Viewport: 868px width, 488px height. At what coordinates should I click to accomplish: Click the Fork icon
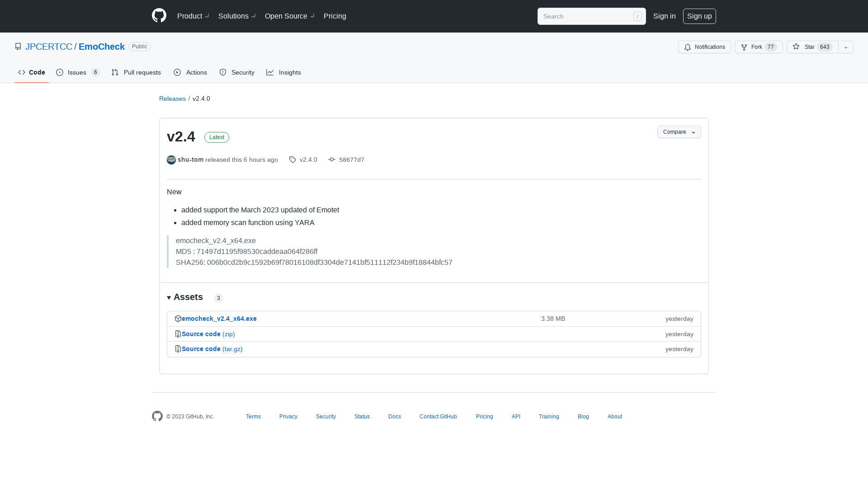coord(744,47)
